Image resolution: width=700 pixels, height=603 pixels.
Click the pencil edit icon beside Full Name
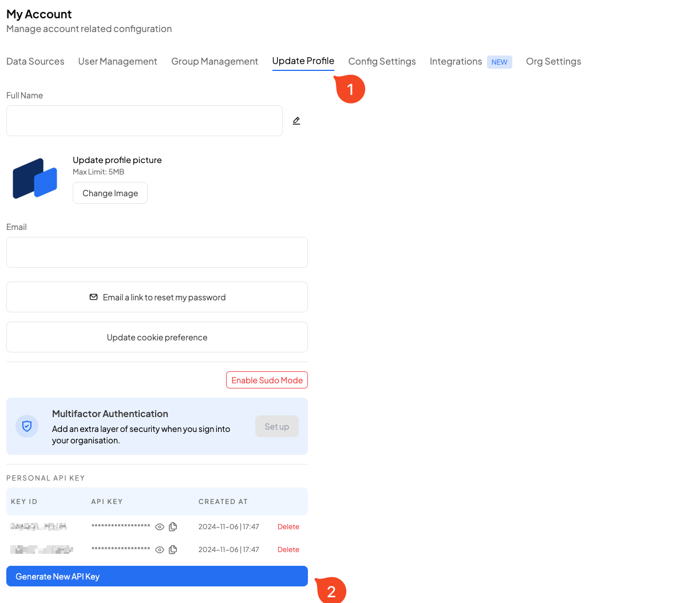(296, 121)
